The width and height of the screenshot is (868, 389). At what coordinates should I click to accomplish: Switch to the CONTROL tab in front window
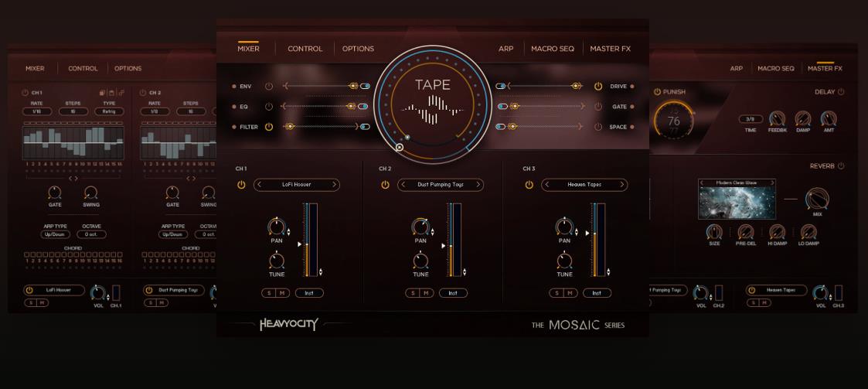pyautogui.click(x=305, y=49)
